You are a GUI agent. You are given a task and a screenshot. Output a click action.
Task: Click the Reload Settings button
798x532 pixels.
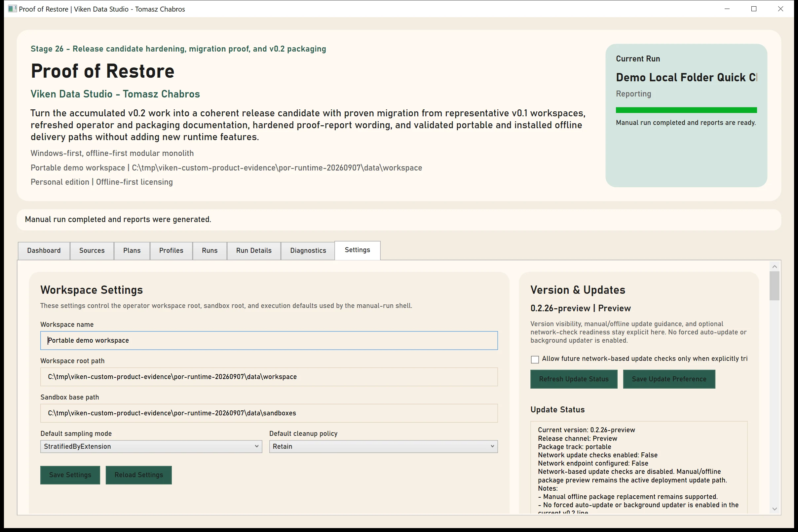139,475
